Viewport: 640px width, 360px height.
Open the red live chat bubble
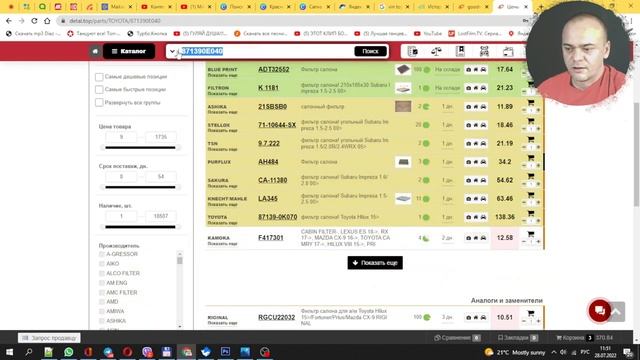pos(600,311)
